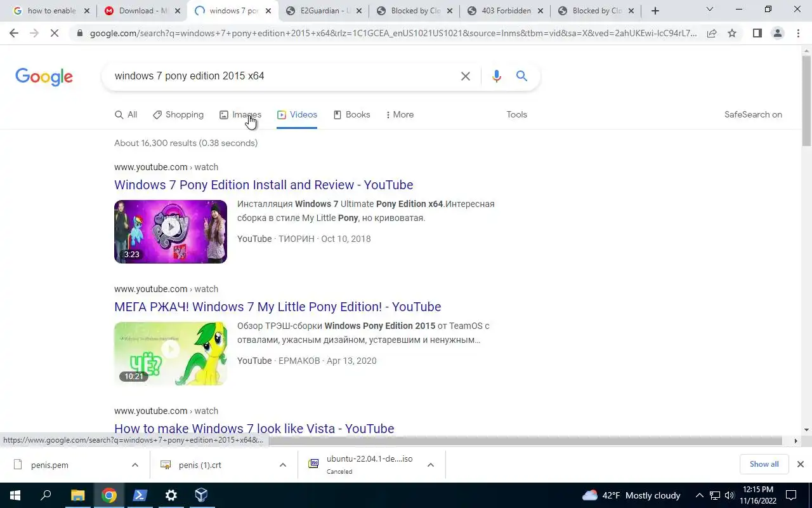Go to the Google logo homepage

pyautogui.click(x=44, y=77)
